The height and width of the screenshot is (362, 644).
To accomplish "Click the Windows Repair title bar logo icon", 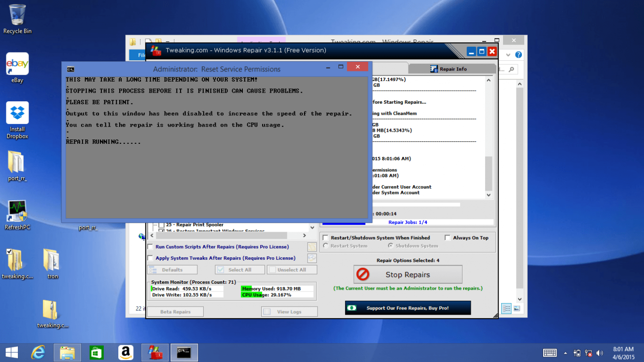I will pyautogui.click(x=155, y=50).
